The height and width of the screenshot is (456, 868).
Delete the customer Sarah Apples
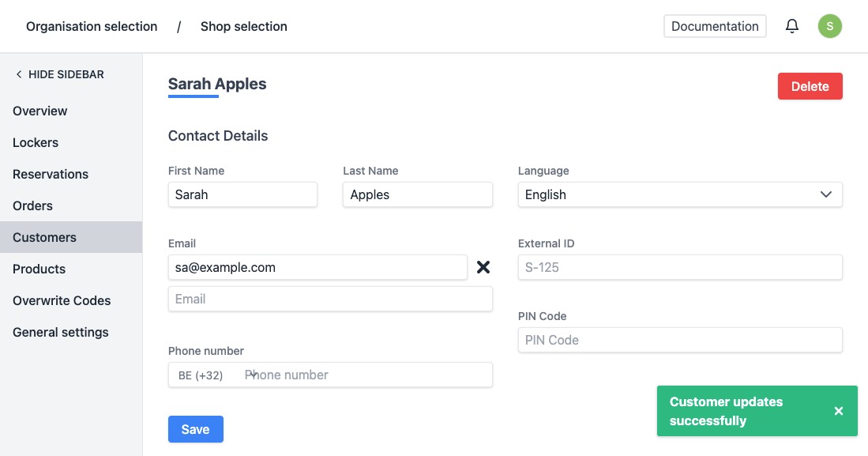pos(810,86)
